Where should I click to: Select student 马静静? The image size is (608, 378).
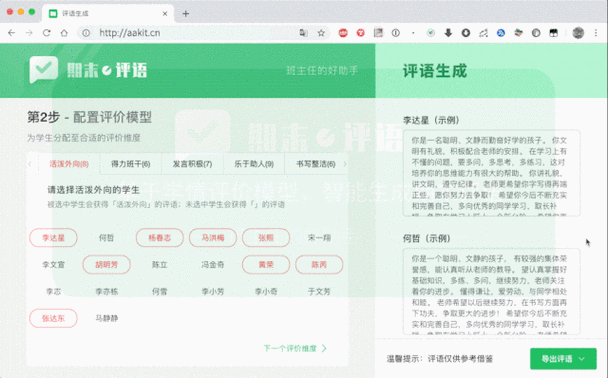pyautogui.click(x=107, y=318)
